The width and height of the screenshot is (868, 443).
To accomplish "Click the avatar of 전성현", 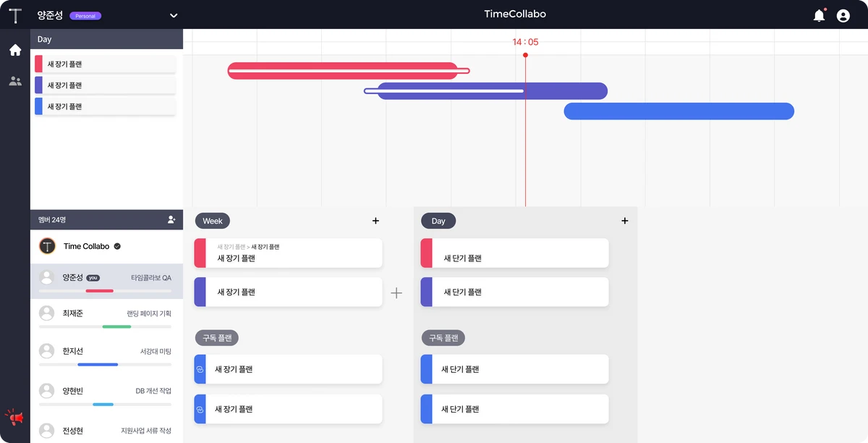I will pos(47,431).
